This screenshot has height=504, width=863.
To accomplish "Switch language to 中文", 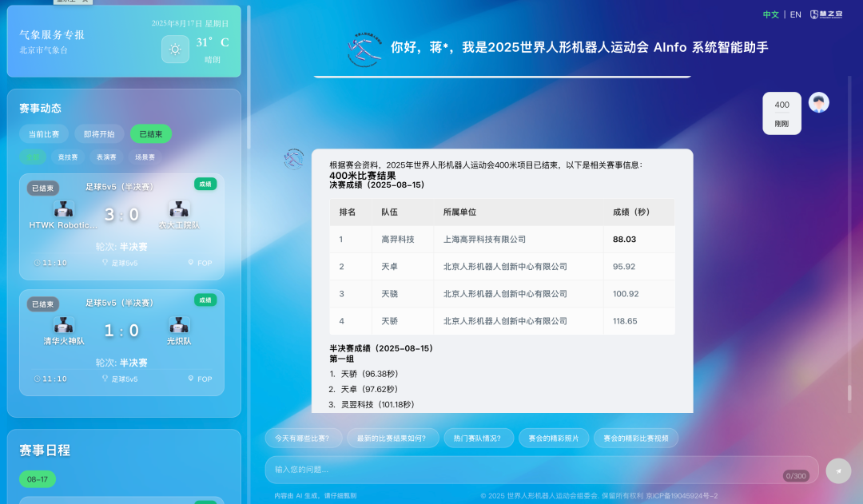I will click(x=770, y=14).
